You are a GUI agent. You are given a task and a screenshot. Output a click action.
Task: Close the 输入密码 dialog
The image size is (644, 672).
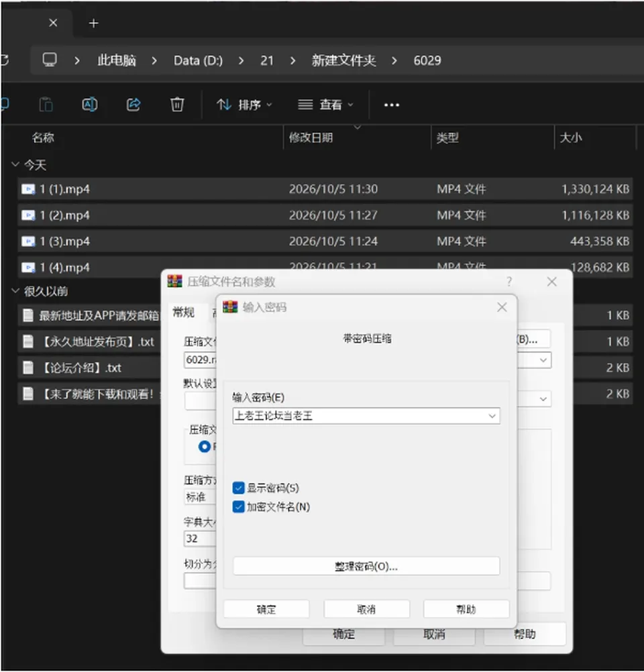pos(502,307)
